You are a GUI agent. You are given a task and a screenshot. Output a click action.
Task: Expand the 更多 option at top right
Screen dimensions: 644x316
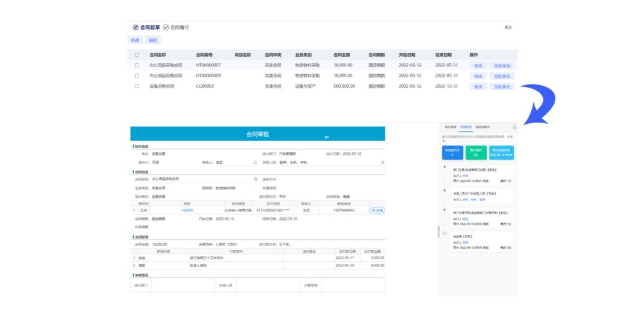[508, 28]
